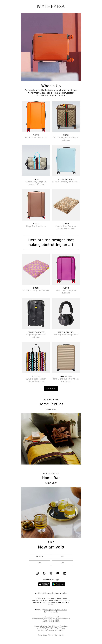
Task: Click the Mytheresa logo at top
Action: tap(51, 7)
